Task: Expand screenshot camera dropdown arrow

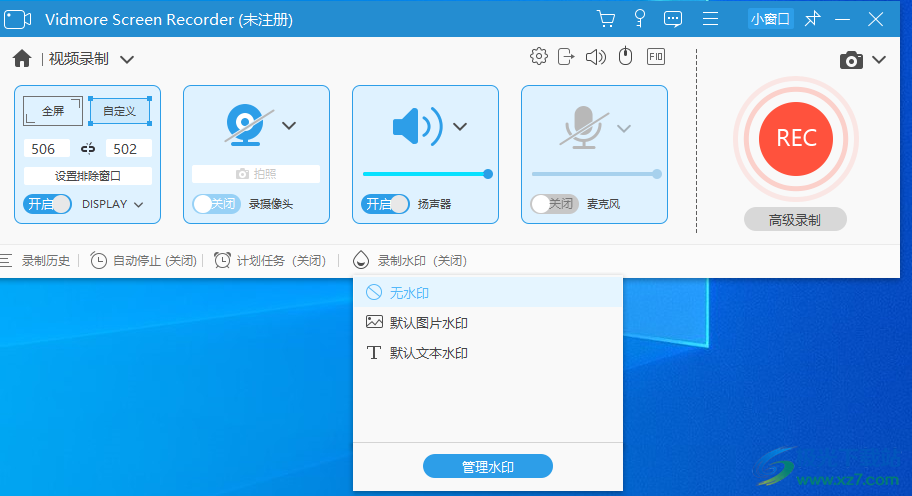Action: tap(879, 59)
